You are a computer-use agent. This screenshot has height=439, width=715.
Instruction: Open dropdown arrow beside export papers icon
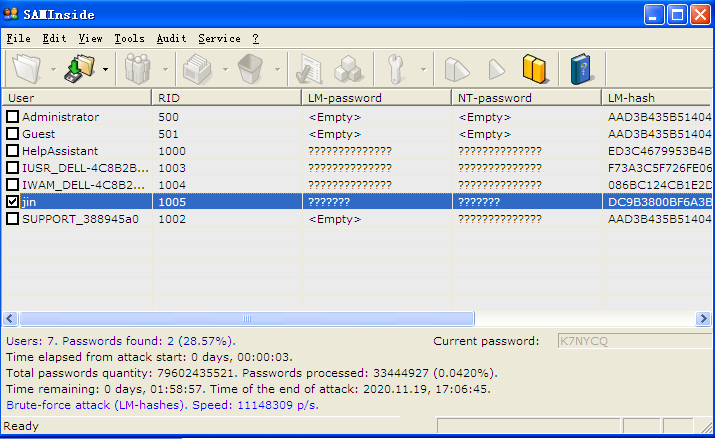(x=225, y=70)
